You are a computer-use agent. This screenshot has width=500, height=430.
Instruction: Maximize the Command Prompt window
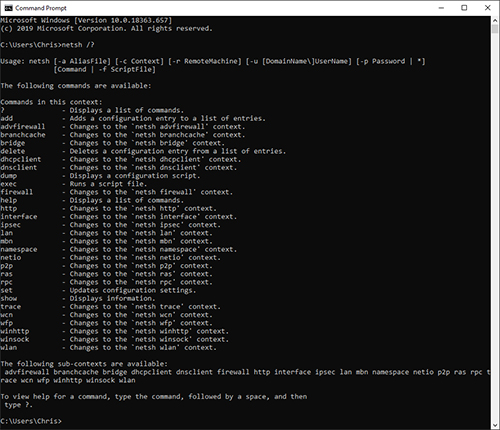point(464,8)
